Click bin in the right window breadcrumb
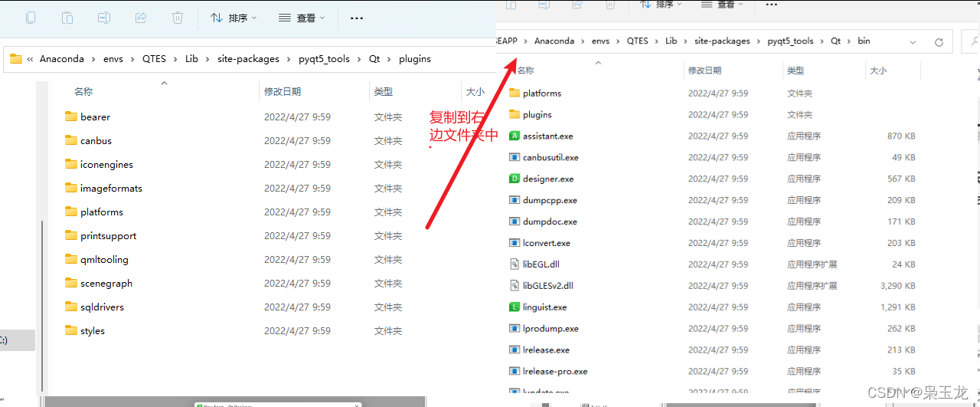Viewport: 980px width, 407px height. 864,41
